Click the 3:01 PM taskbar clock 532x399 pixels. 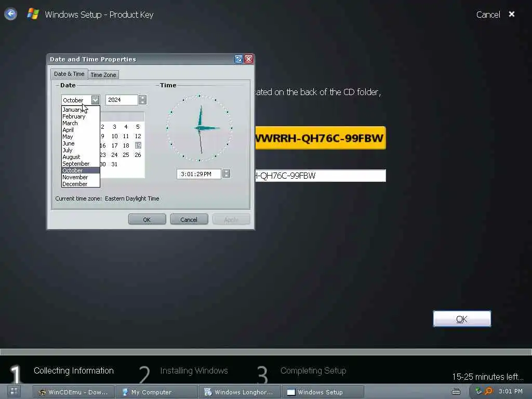(x=511, y=391)
